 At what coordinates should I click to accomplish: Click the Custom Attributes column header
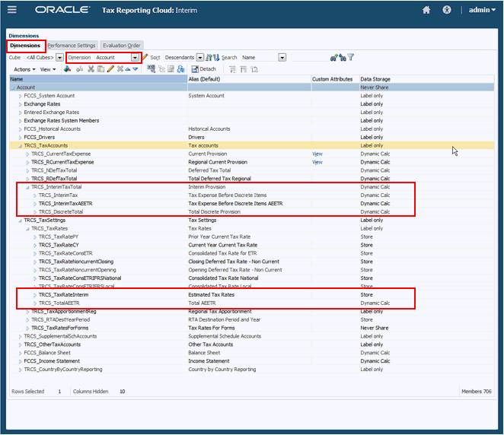click(335, 79)
